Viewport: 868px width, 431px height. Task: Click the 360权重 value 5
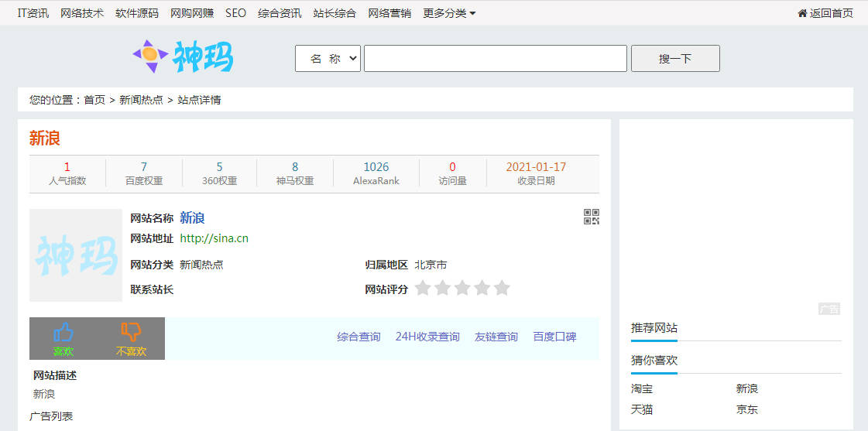click(x=220, y=167)
